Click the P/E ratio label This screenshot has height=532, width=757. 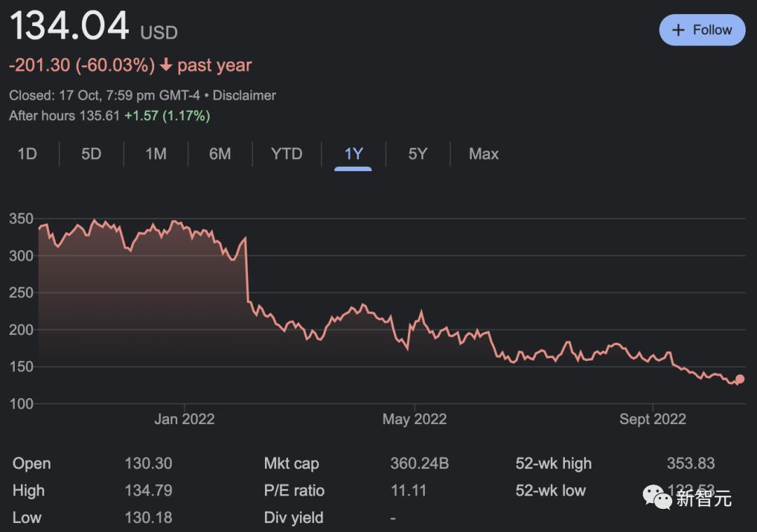294,491
